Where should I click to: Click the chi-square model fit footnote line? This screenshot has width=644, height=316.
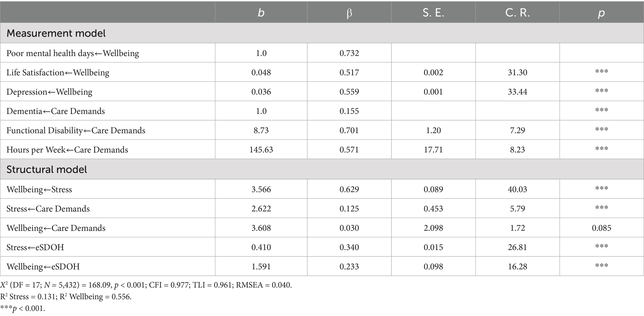coord(146,285)
